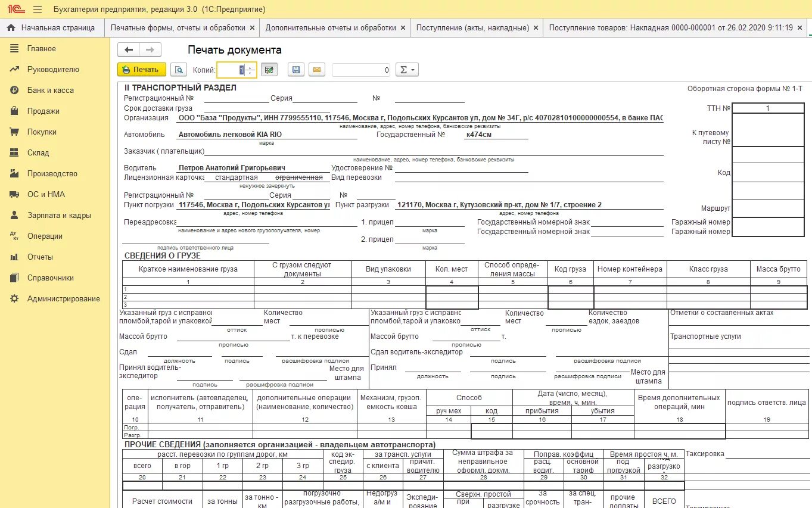The height and width of the screenshot is (508, 812).
Task: Open the Банк и касса section
Action: [55, 91]
